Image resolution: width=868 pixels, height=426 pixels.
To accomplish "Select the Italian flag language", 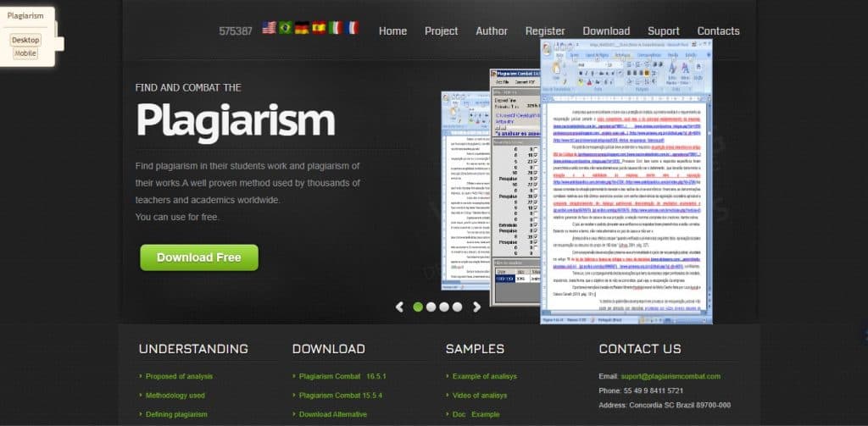I will coord(335,28).
